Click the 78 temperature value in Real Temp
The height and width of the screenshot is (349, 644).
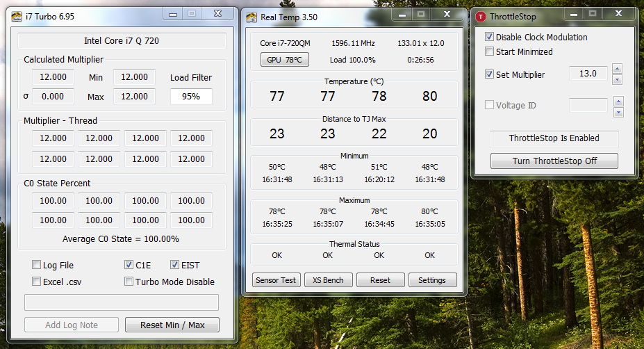(379, 96)
